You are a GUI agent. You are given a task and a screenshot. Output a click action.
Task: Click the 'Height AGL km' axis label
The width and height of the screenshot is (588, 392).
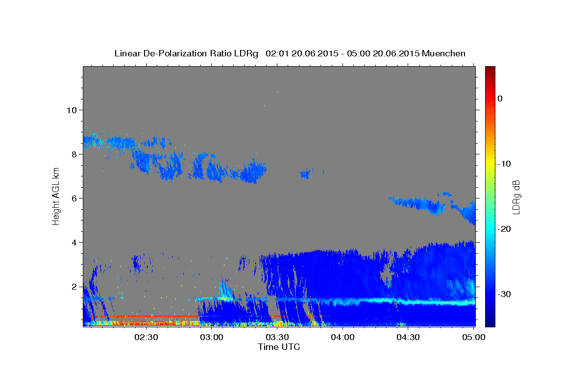[x=56, y=196]
